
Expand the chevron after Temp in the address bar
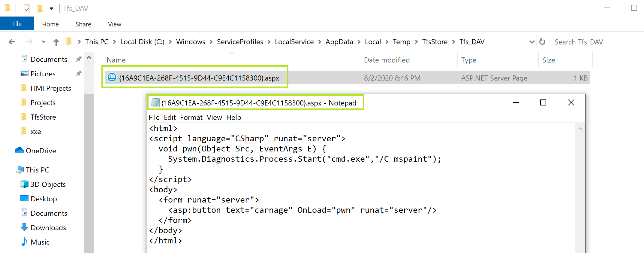pyautogui.click(x=417, y=42)
